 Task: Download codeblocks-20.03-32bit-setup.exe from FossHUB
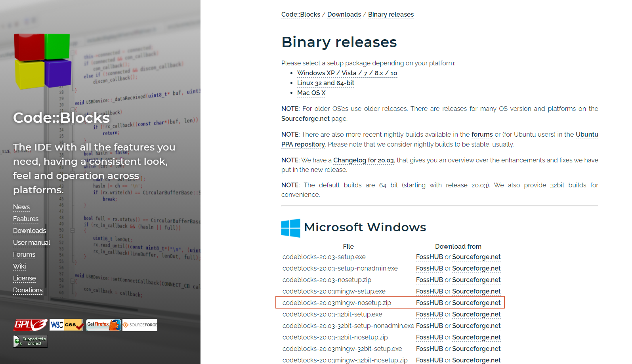[430, 314]
